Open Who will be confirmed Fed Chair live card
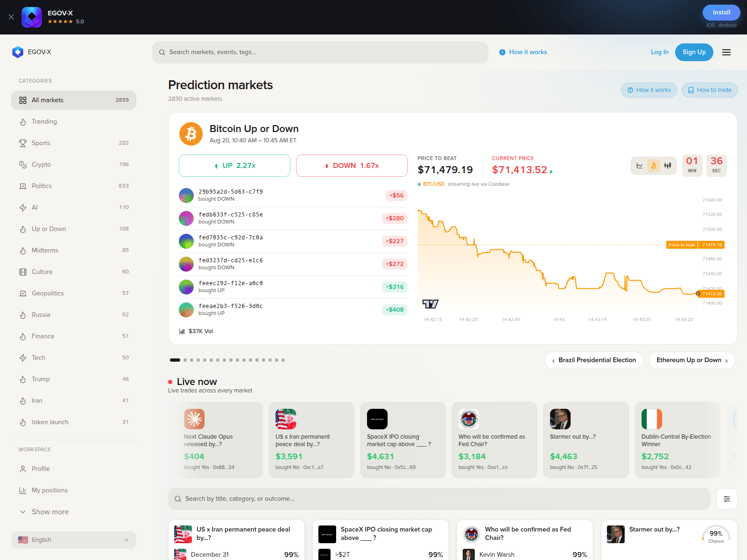 (494, 440)
